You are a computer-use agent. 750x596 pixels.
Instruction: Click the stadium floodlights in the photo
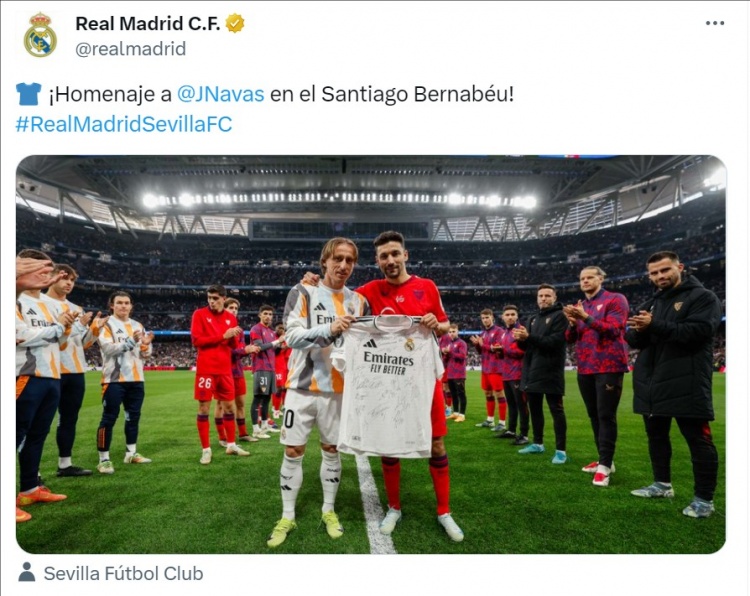340,199
